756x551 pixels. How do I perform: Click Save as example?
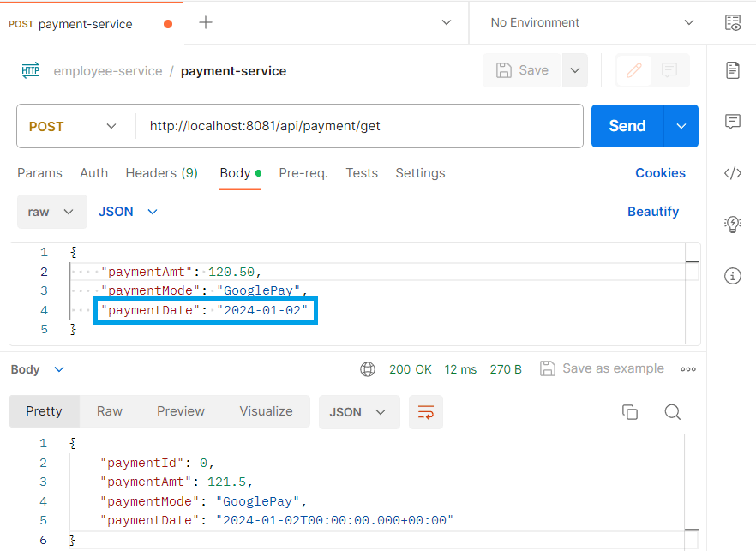(602, 368)
